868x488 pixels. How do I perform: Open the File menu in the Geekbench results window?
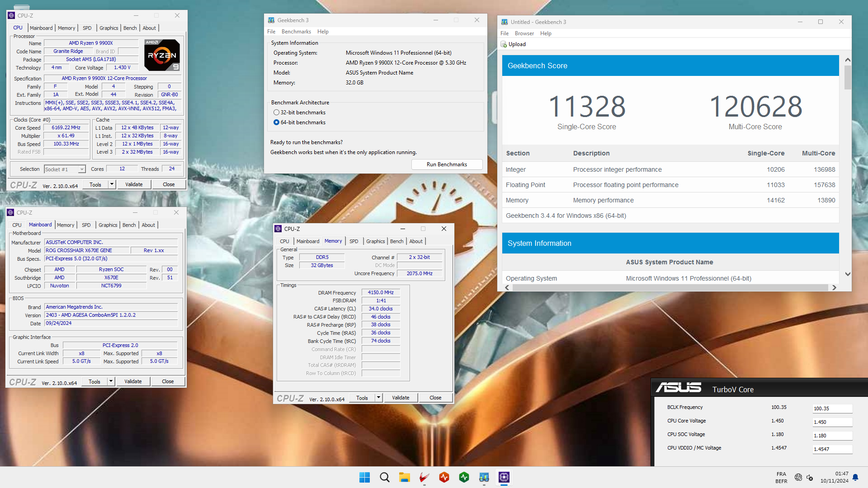[505, 33]
